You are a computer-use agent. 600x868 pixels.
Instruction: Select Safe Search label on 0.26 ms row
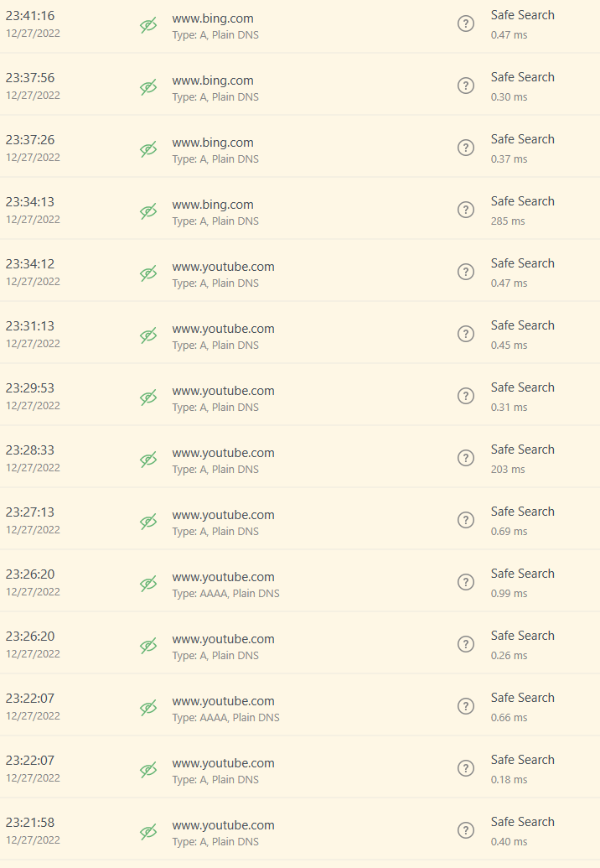[523, 636]
